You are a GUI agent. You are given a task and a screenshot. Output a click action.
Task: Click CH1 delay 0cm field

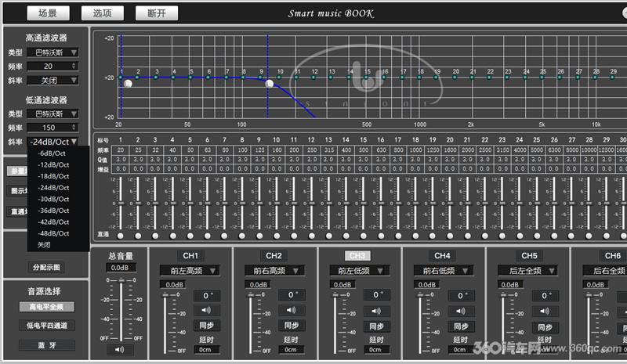click(206, 350)
